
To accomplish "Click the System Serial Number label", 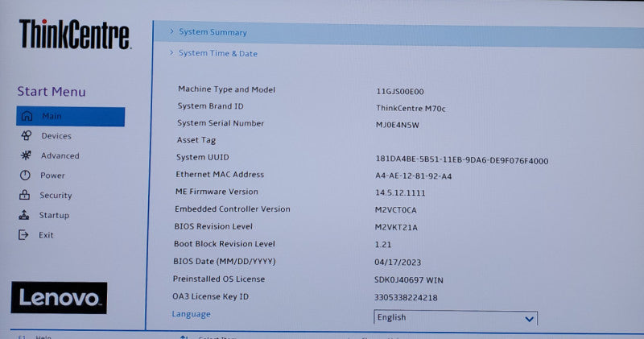I will (221, 123).
